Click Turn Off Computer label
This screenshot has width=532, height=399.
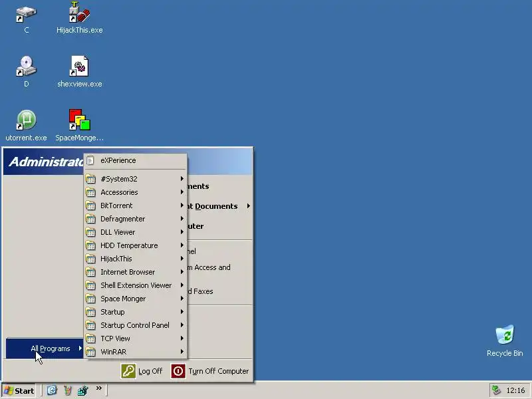pyautogui.click(x=219, y=371)
